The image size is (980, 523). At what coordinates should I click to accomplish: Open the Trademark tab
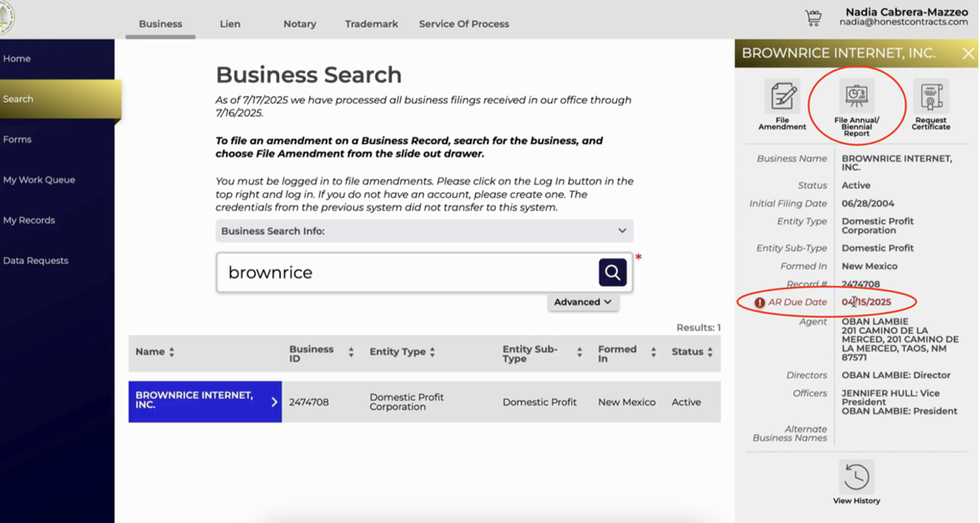pos(371,23)
